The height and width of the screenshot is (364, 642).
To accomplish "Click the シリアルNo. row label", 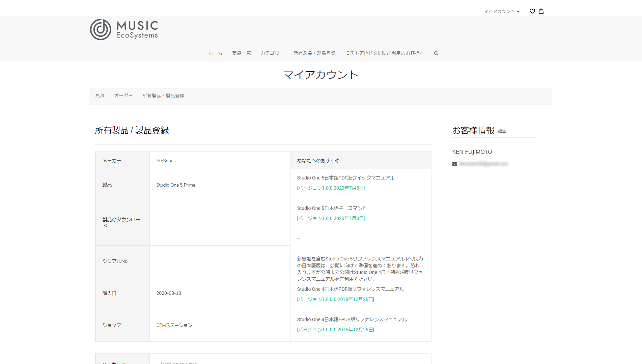I will [115, 261].
